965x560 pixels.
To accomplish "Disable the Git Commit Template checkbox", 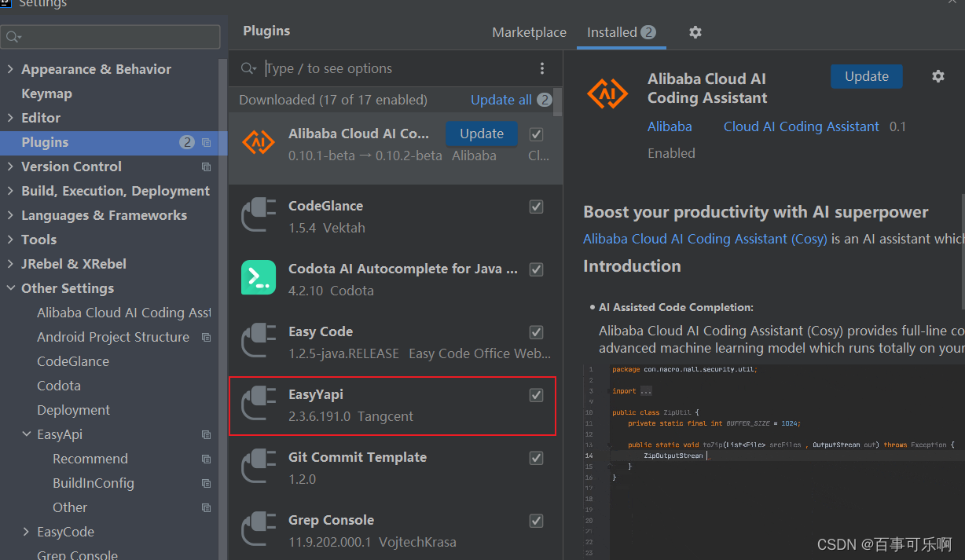I will pyautogui.click(x=536, y=458).
